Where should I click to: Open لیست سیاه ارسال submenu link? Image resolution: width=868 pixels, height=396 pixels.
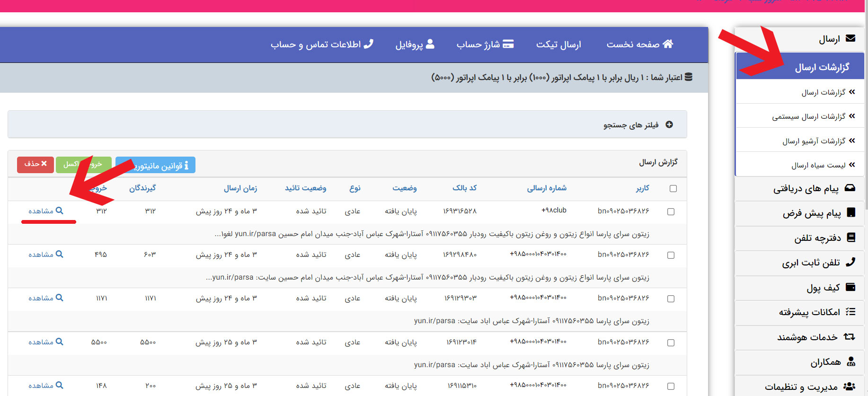coord(818,165)
